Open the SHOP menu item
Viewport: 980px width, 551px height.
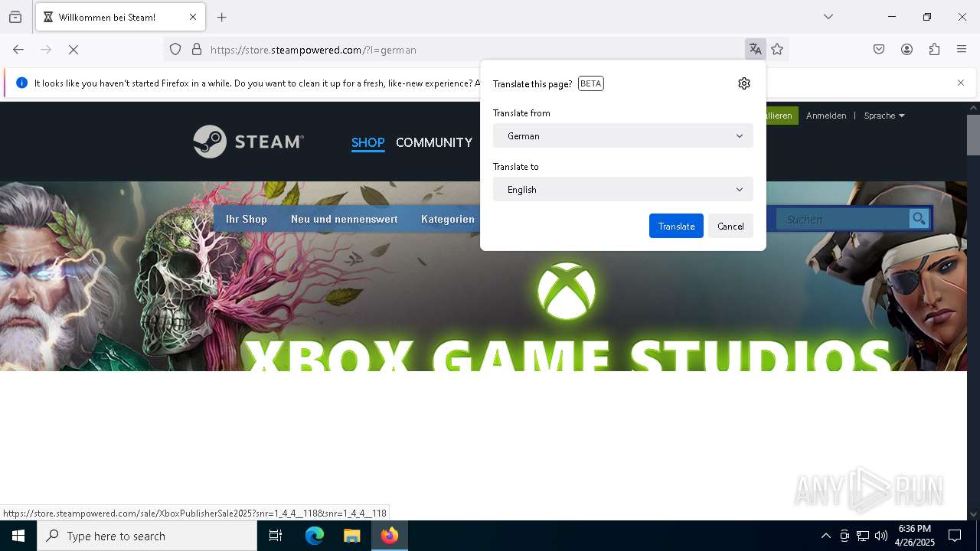tap(367, 142)
